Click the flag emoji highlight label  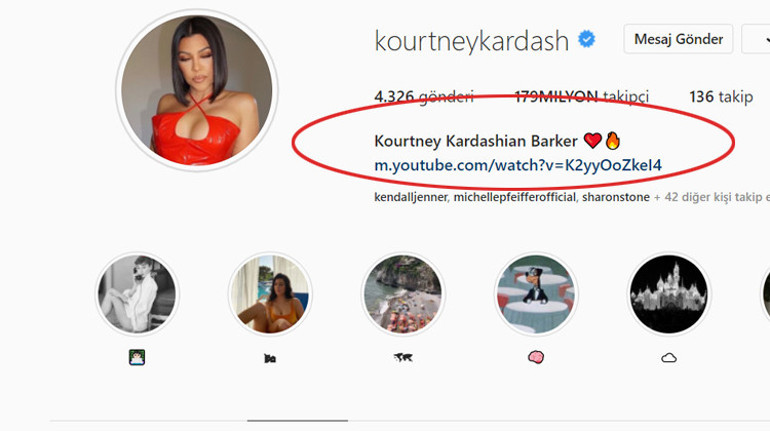[270, 358]
